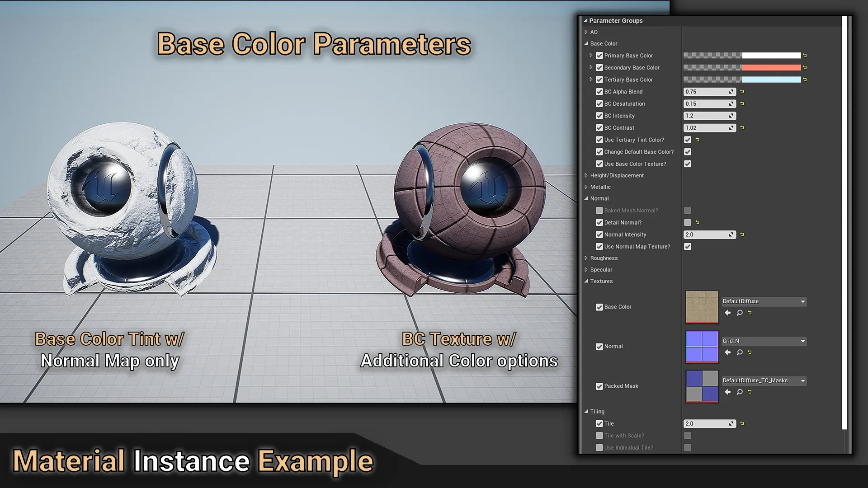Select the Metallic group row
This screenshot has width=868, height=488.
tap(600, 187)
